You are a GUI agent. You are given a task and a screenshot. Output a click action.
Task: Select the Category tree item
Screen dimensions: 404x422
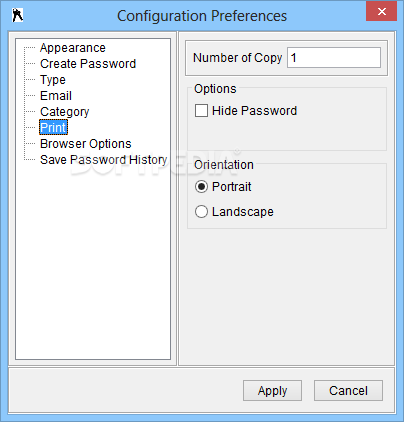[65, 112]
